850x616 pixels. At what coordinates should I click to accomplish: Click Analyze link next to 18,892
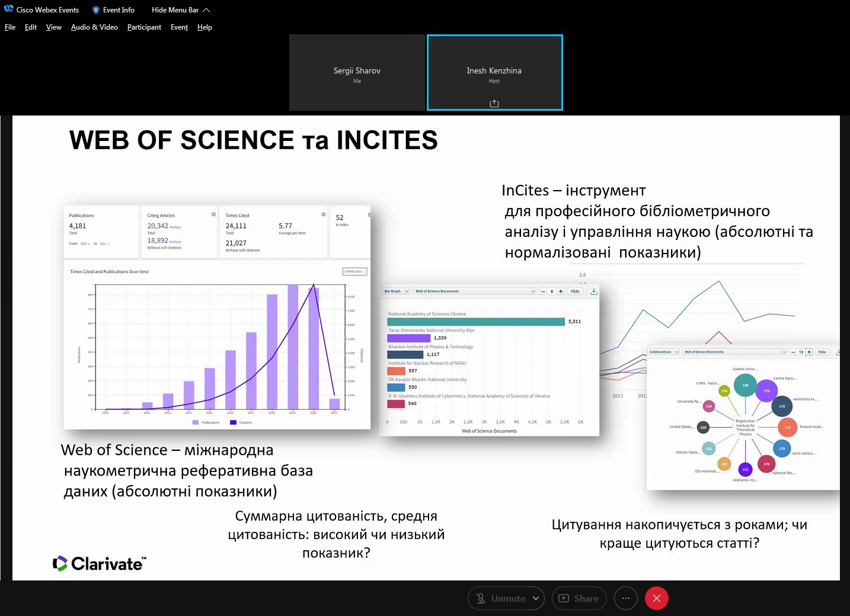(175, 242)
